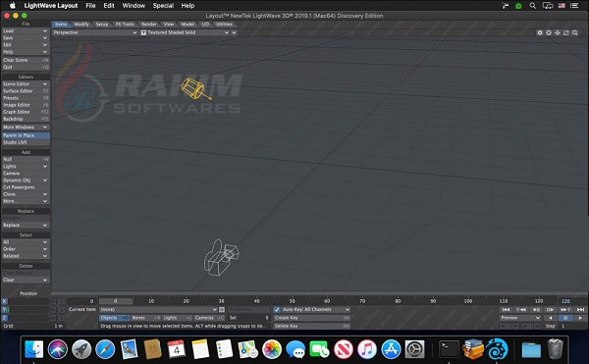Image resolution: width=589 pixels, height=364 pixels.
Task: Play the timeline in reverse
Action: 551,318
